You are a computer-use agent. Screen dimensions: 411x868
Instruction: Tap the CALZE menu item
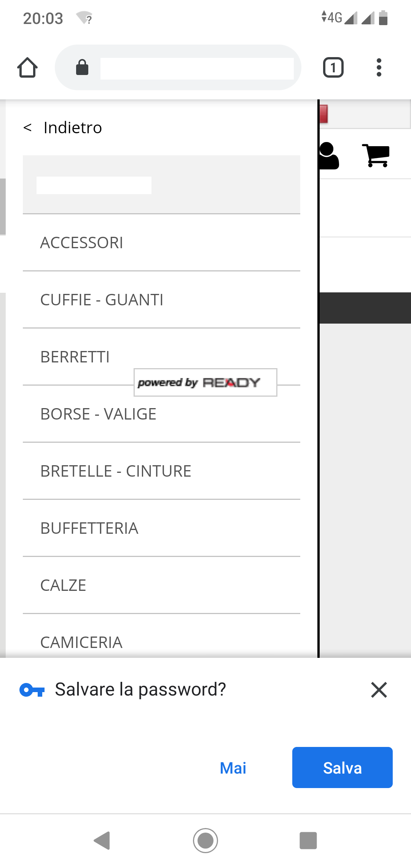pos(64,586)
